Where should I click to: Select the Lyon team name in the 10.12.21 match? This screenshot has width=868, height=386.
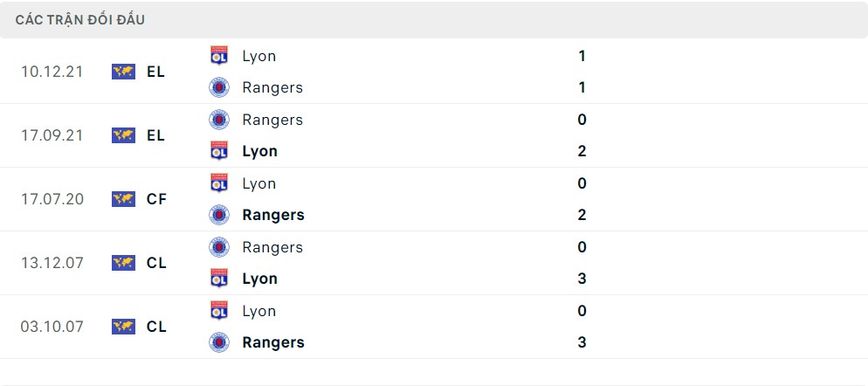point(259,56)
